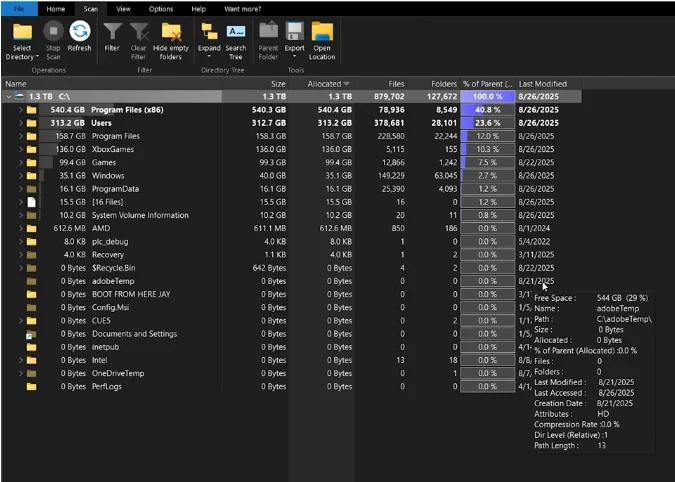675x482 pixels.
Task: Collapse the C:\ root drive node
Action: tap(9, 96)
